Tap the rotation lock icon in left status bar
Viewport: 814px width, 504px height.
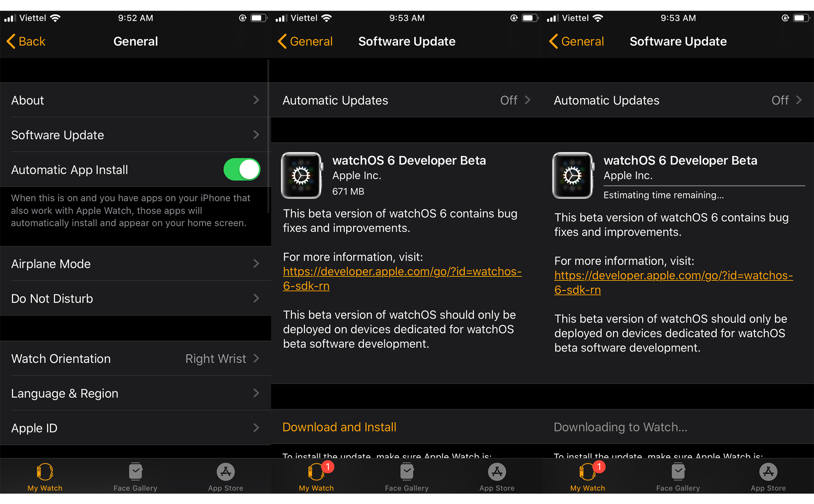242,18
